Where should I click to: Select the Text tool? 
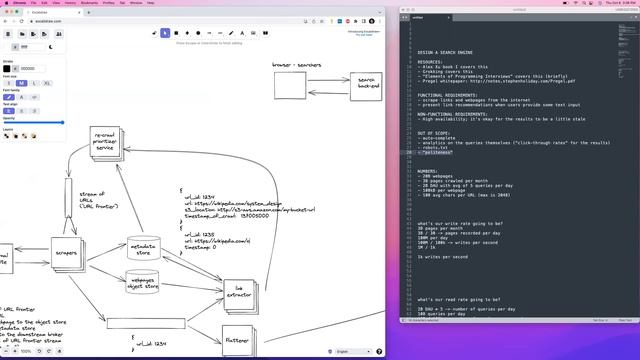(x=242, y=33)
